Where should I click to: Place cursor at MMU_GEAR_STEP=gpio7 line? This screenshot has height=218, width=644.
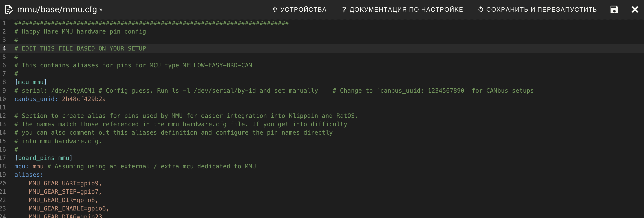tap(65, 192)
